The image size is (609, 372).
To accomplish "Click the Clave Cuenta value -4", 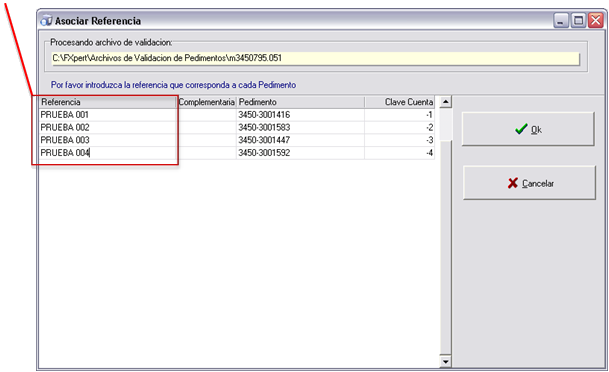I will pyautogui.click(x=400, y=153).
